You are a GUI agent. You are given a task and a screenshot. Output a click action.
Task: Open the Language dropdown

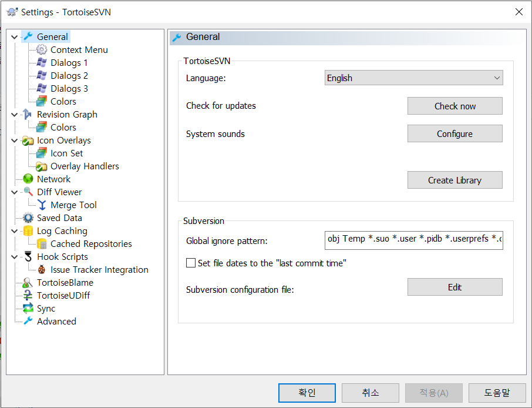[413, 78]
